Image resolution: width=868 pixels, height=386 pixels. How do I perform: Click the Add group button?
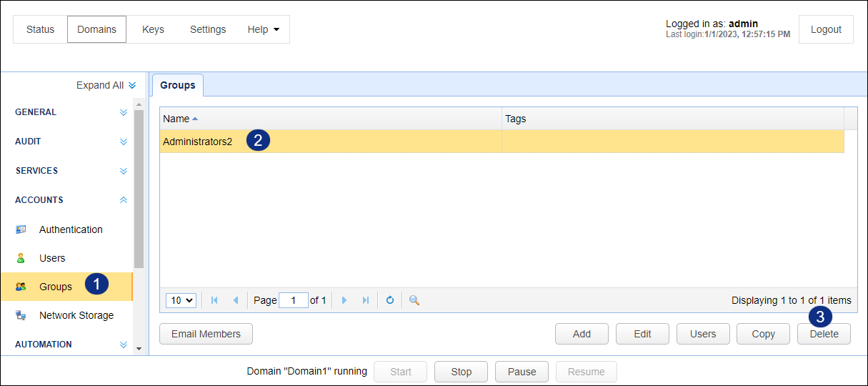(582, 334)
